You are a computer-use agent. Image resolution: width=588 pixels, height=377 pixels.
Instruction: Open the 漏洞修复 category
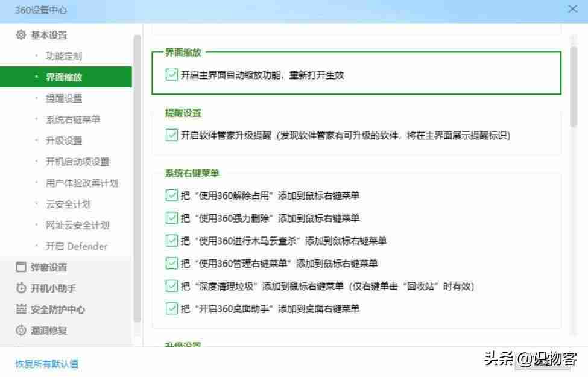tap(49, 331)
